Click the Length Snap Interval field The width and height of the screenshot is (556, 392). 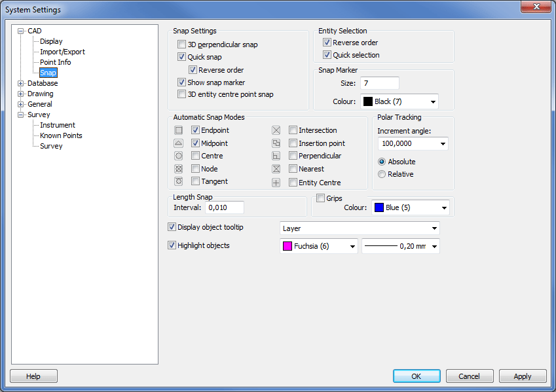tap(225, 207)
